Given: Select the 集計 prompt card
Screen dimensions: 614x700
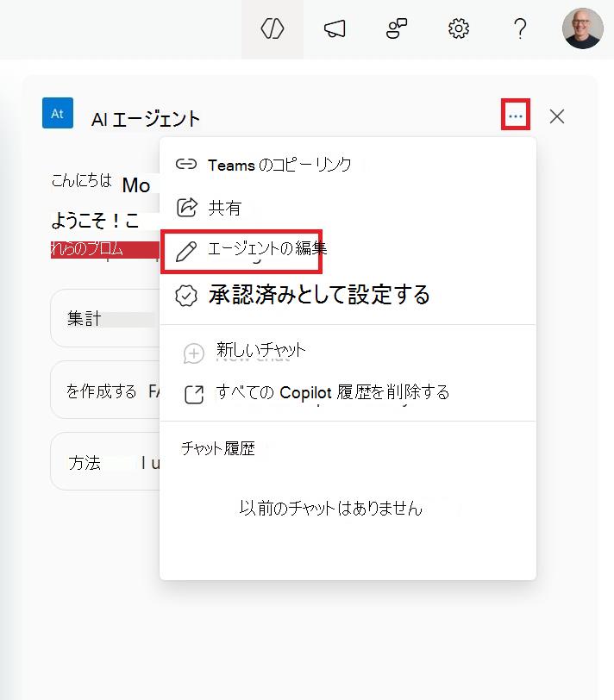Looking at the screenshot, I should pos(105,318).
